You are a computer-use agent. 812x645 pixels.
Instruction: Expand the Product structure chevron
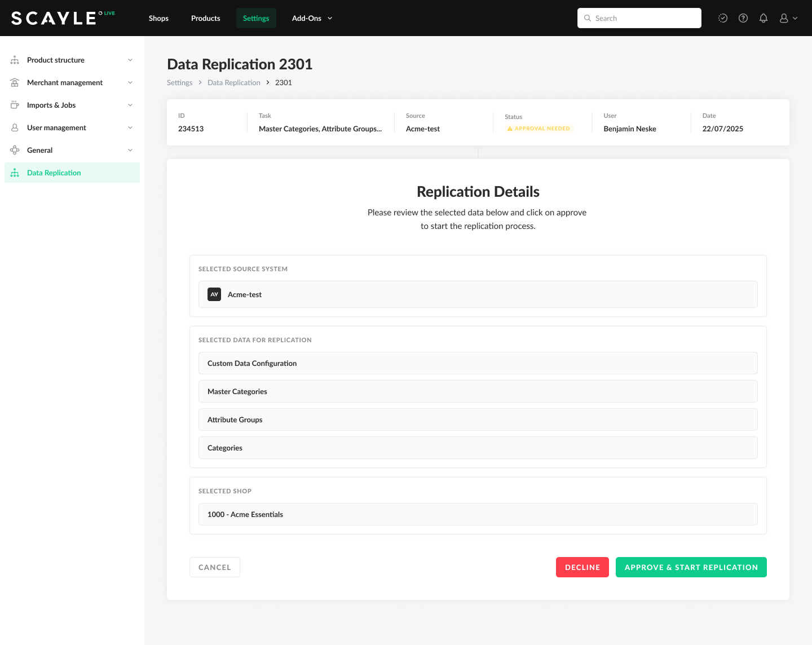pos(130,60)
